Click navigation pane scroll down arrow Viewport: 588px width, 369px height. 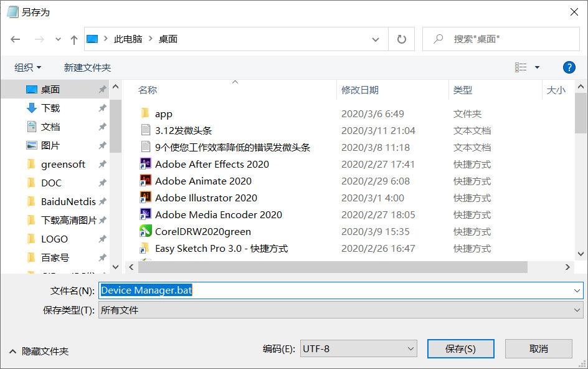[x=115, y=267]
